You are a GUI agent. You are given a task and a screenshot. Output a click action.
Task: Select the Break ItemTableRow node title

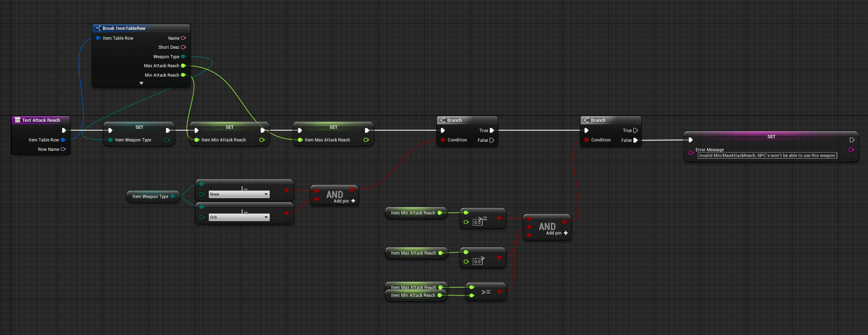coord(124,28)
